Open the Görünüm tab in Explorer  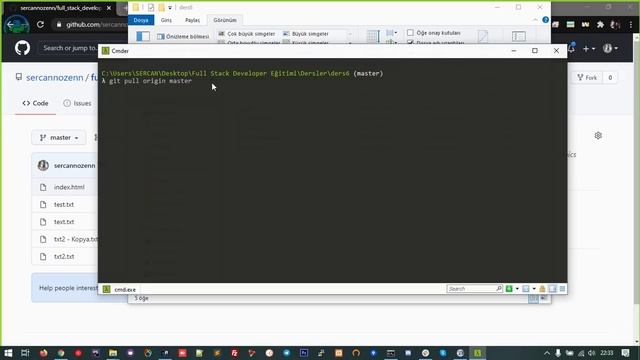224,20
